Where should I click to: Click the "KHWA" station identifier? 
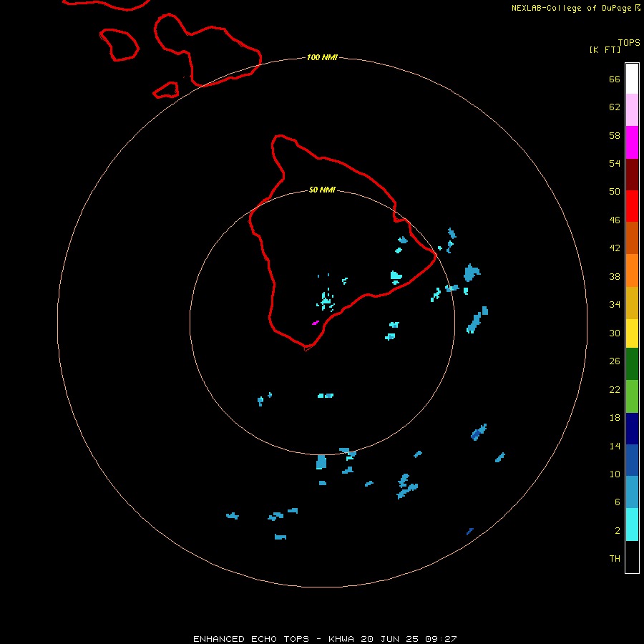click(x=341, y=639)
